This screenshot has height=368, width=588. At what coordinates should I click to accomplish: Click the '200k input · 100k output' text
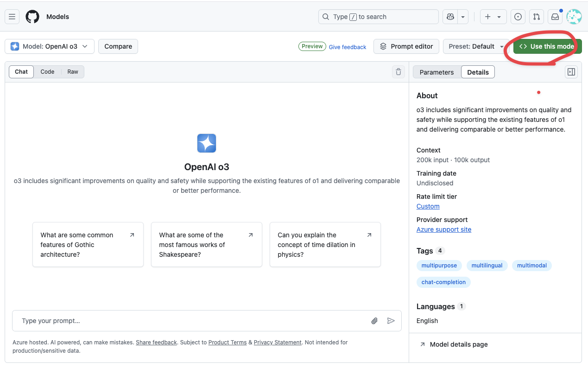453,160
